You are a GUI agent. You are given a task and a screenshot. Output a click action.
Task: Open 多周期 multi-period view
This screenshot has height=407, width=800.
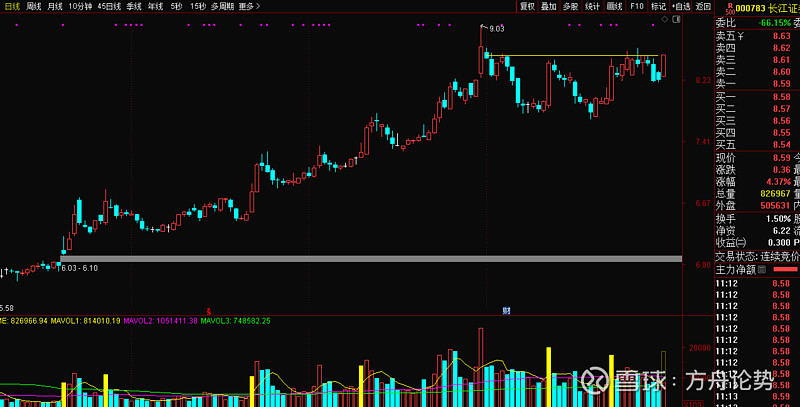pyautogui.click(x=221, y=6)
